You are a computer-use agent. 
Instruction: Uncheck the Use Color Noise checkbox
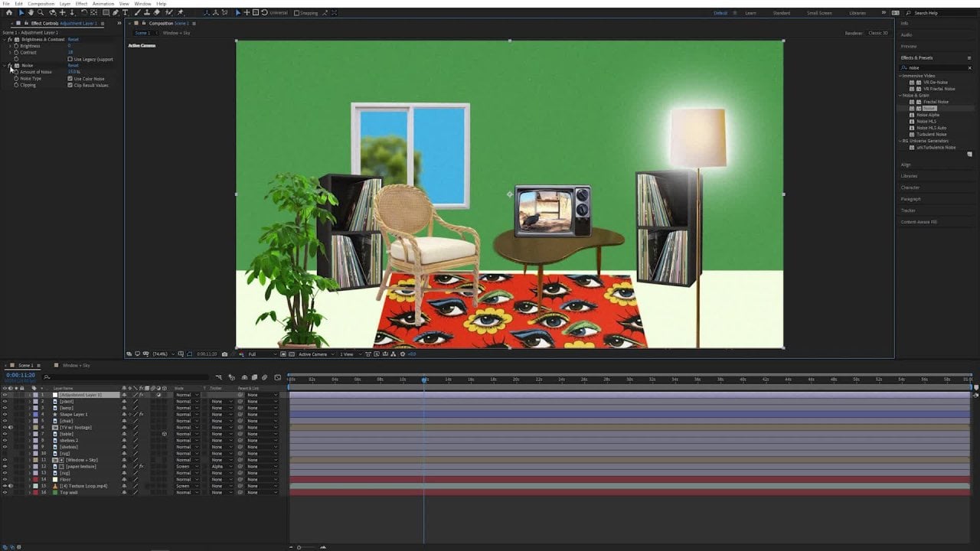pos(70,79)
